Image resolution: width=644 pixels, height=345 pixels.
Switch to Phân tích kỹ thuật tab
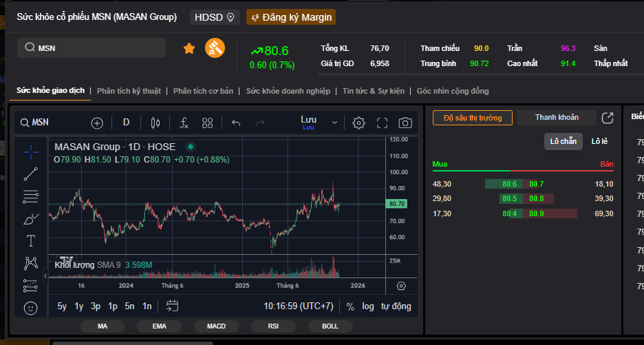pos(129,91)
